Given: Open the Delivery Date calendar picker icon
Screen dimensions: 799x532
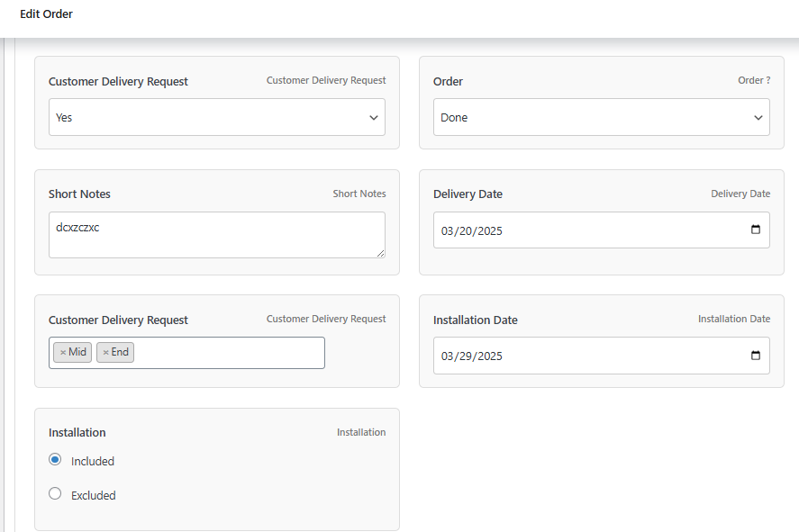Looking at the screenshot, I should point(755,230).
